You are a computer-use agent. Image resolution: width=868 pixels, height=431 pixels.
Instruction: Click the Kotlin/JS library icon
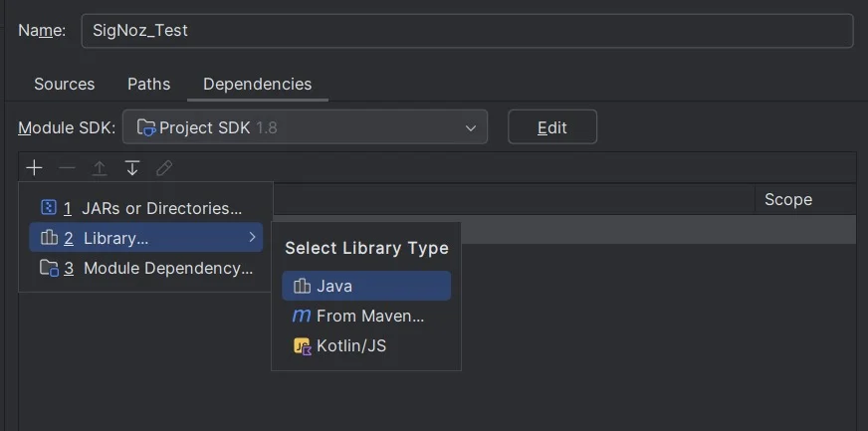303,346
